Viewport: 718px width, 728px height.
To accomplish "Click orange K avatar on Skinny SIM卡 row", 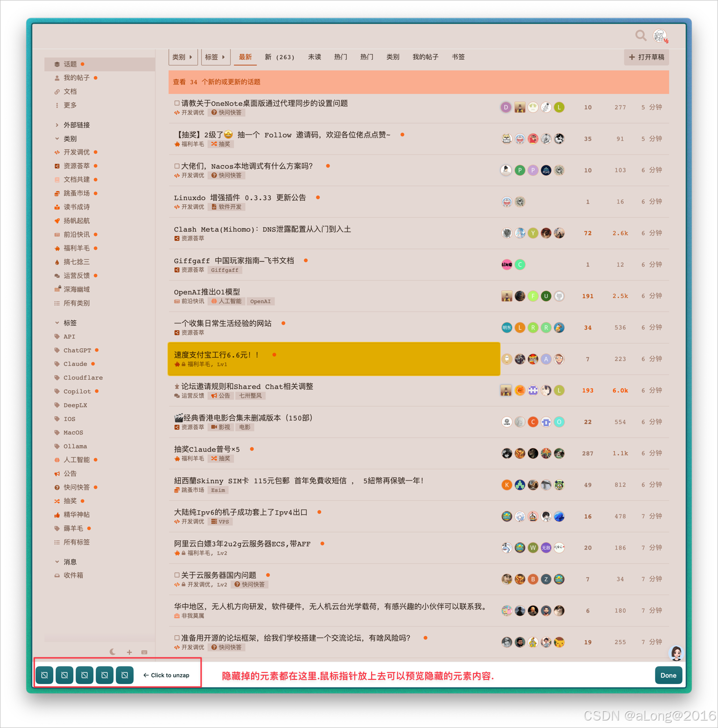I will [x=507, y=485].
